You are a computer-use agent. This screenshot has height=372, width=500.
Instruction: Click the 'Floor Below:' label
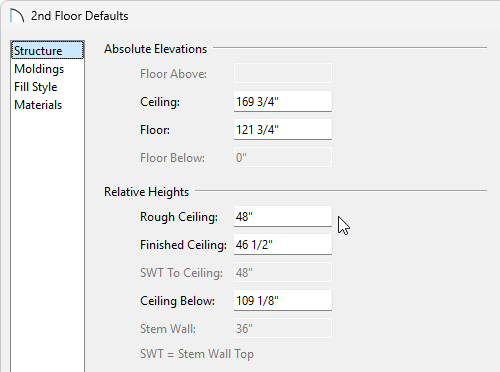point(172,158)
